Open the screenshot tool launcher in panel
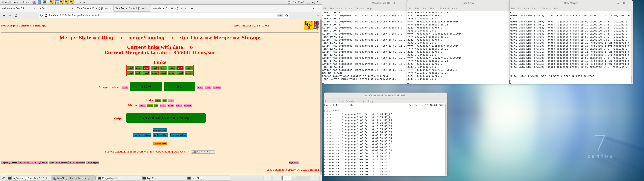 (57, 2)
